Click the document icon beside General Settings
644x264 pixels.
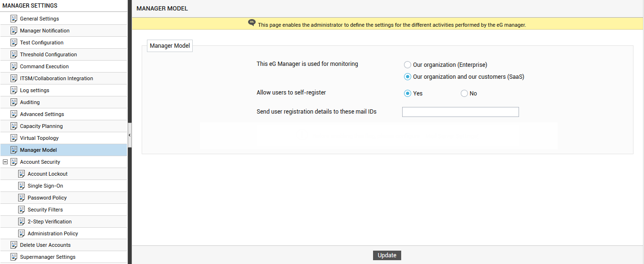tap(14, 19)
